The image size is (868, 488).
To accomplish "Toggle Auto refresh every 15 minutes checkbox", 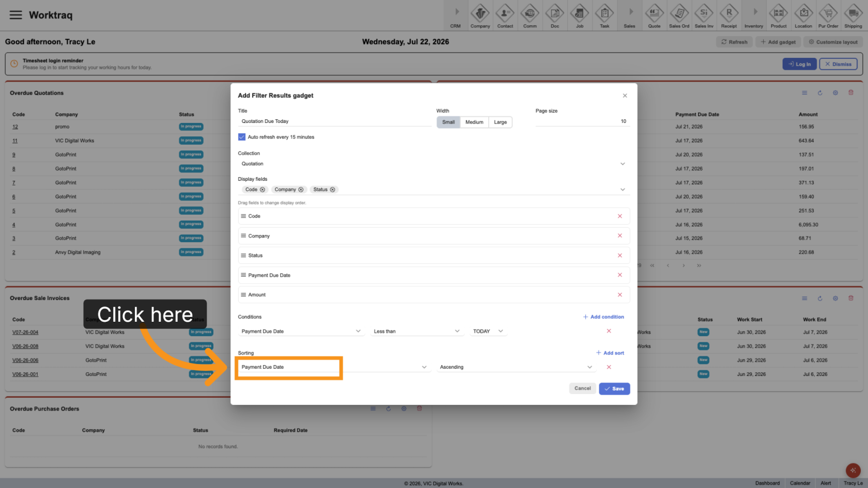I will pos(241,137).
